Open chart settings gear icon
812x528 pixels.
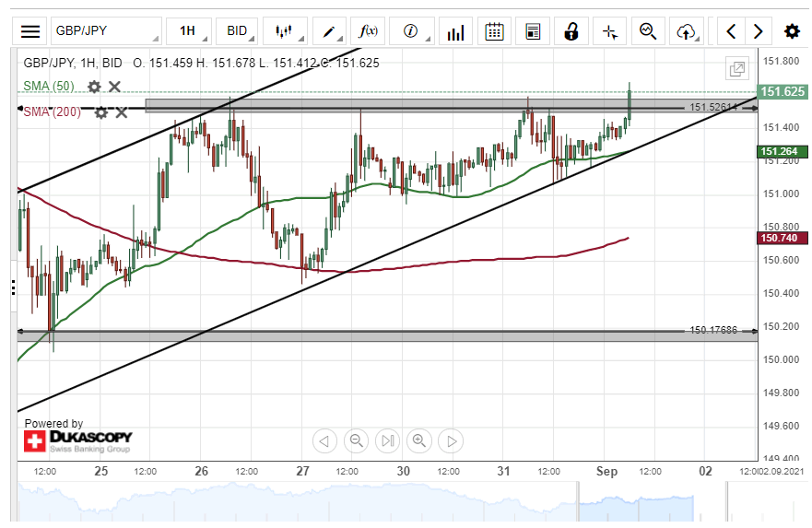tap(791, 31)
